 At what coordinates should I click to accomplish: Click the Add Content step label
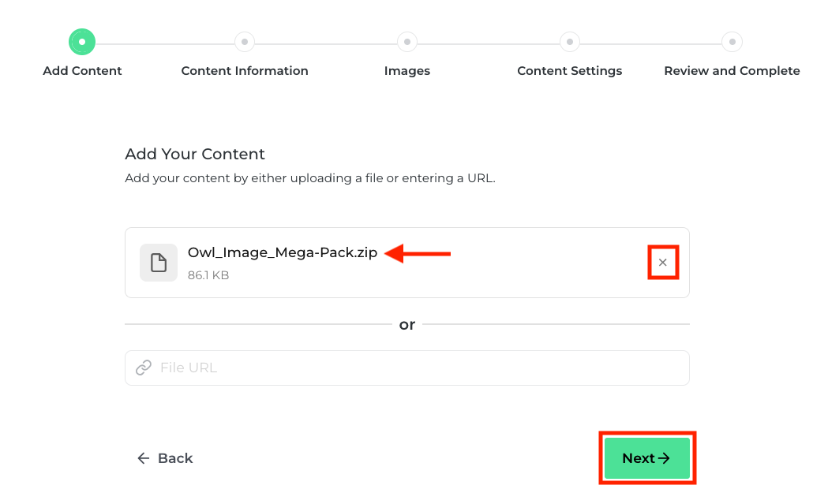[82, 71]
